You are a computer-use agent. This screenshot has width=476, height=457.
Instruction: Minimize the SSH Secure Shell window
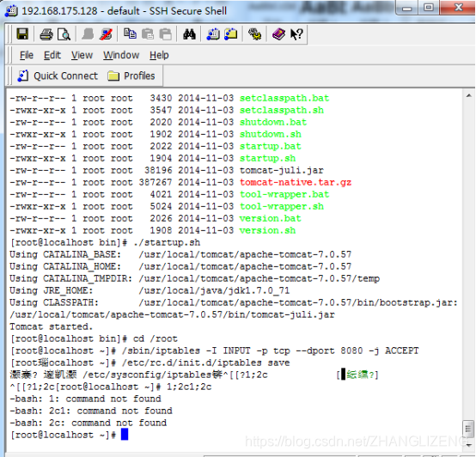click(x=406, y=9)
